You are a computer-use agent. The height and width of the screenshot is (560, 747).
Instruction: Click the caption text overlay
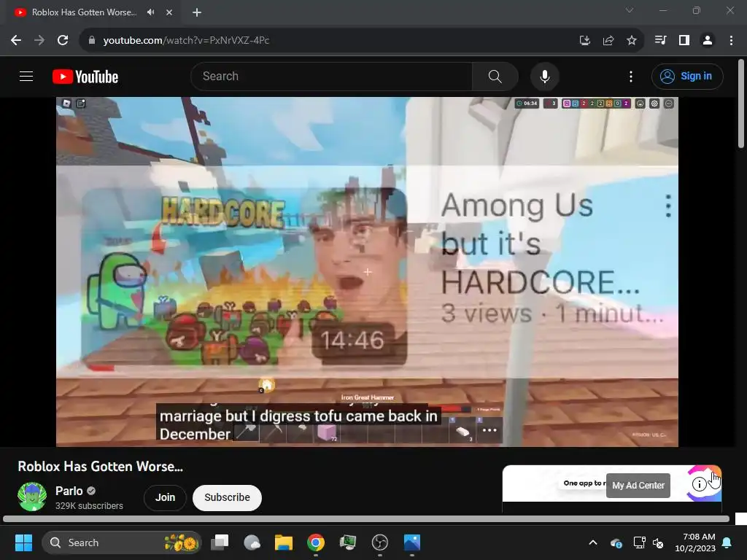pyautogui.click(x=298, y=424)
